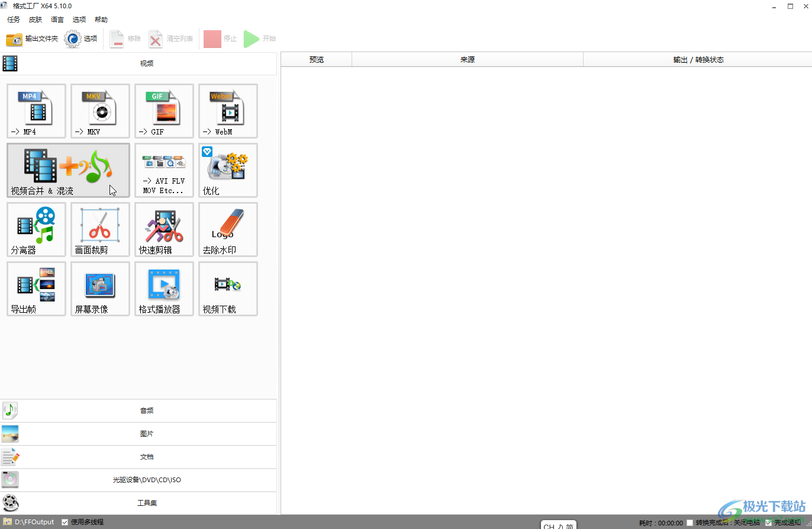Screen dimensions: 812x529
Task: Click the 预览 column header
Action: tap(317, 60)
